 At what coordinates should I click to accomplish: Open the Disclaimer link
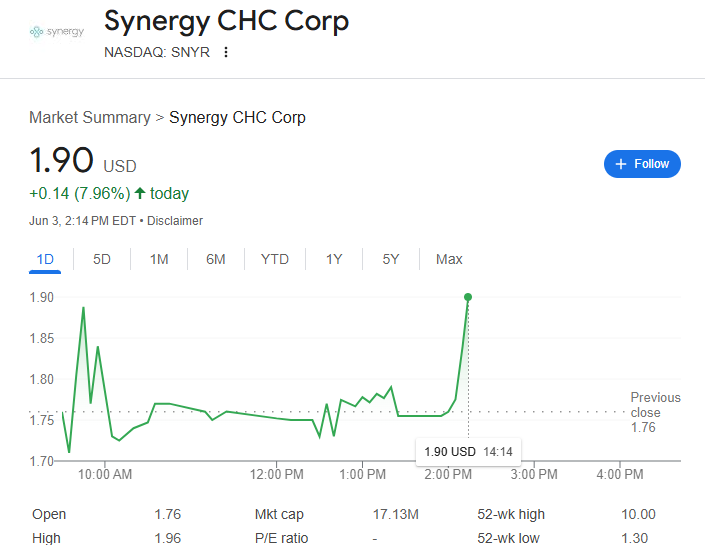[x=175, y=221]
